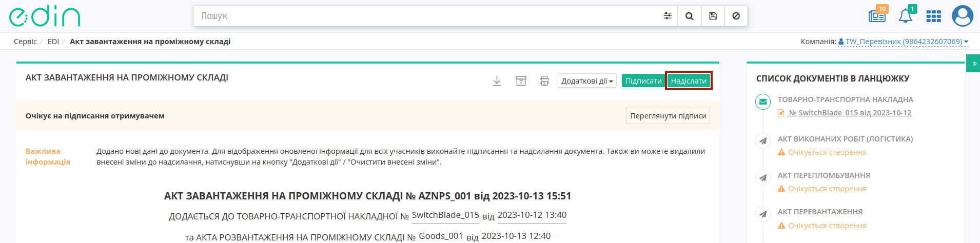Image resolution: width=980 pixels, height=243 pixels.
Task: Open the SwitchBlade_015 document link
Action: tap(850, 113)
